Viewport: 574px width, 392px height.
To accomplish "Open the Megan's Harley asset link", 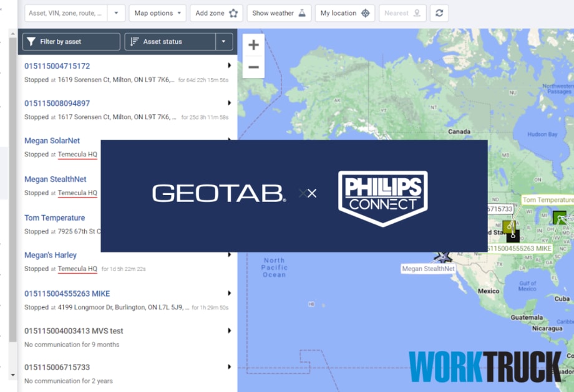I will [51, 256].
